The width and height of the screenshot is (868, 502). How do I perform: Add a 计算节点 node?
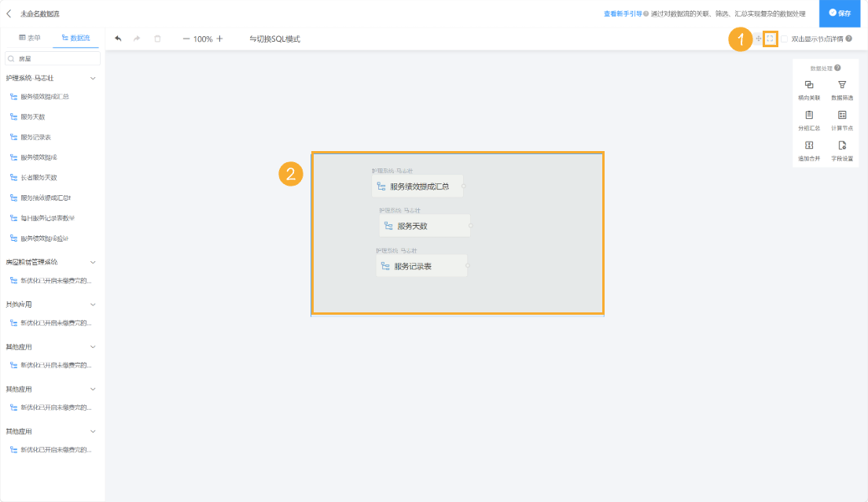[x=842, y=121]
